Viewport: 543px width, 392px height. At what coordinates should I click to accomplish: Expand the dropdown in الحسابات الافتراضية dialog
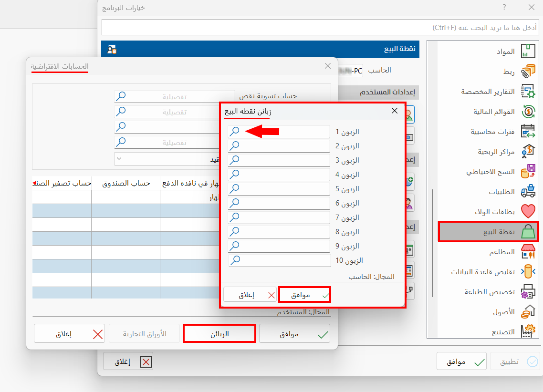(x=119, y=158)
